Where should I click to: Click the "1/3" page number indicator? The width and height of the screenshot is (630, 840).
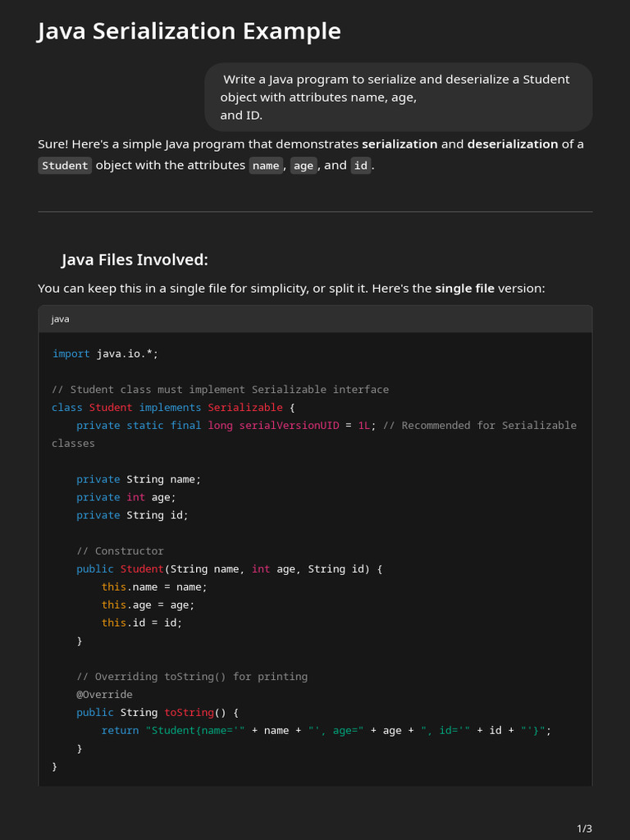coord(584,829)
